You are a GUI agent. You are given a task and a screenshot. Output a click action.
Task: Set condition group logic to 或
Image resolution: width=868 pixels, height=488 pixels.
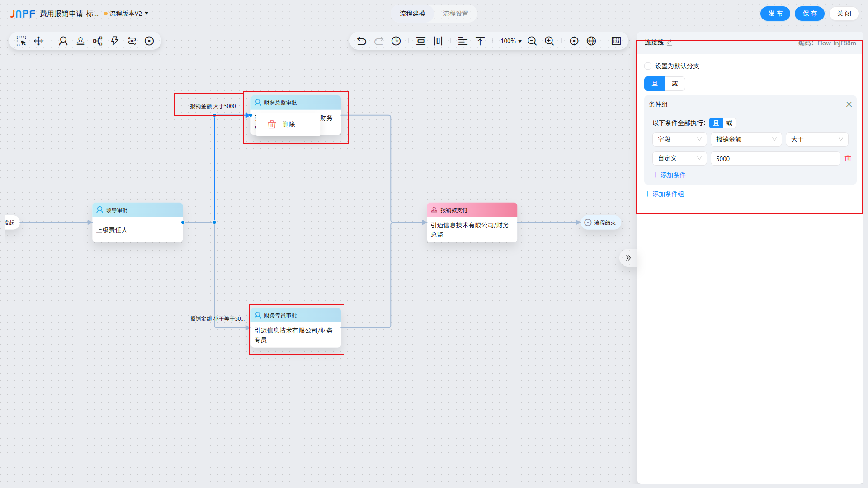point(729,123)
